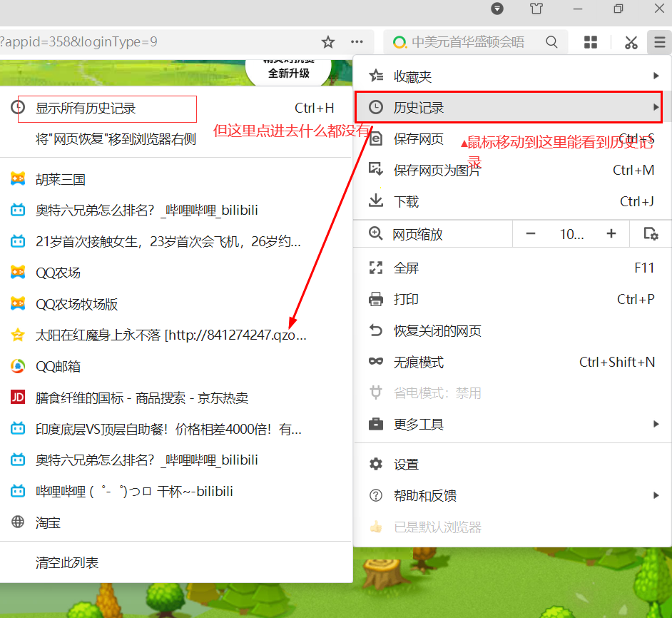This screenshot has height=618, width=672.
Task: Expand 帮助和反馈 submenu
Action: [x=513, y=495]
